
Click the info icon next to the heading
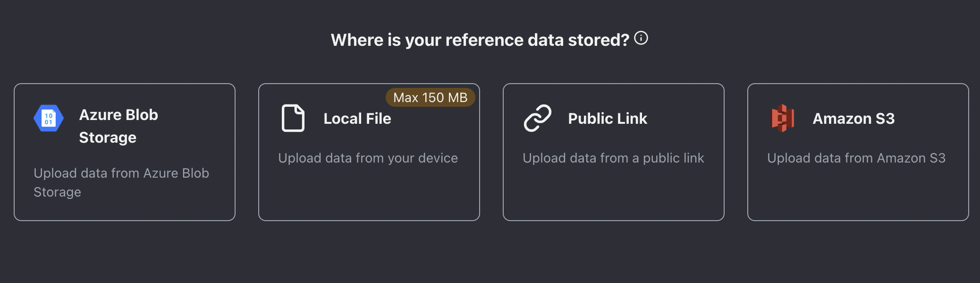(642, 39)
